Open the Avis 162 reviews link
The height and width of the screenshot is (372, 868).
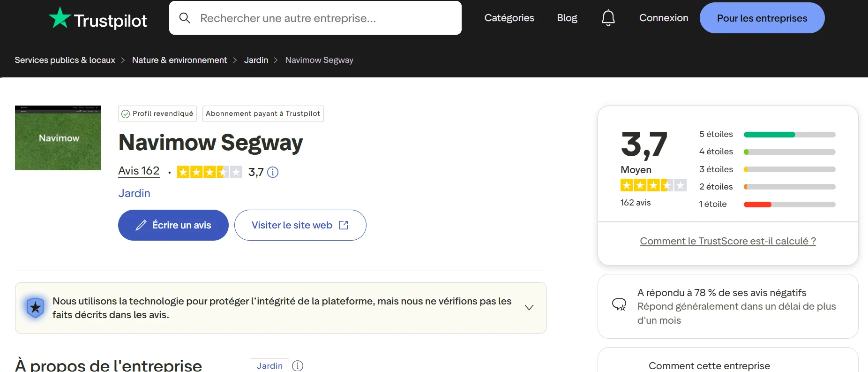[139, 171]
